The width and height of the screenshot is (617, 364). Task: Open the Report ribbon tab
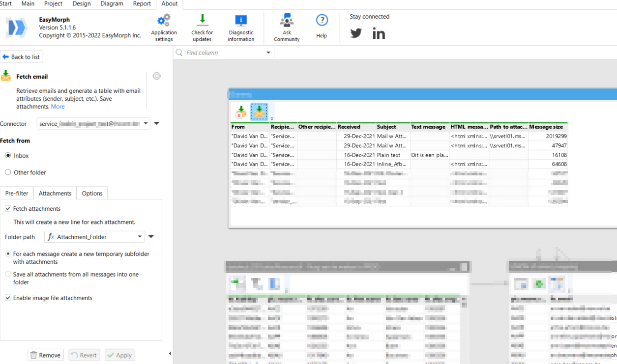click(x=142, y=3)
